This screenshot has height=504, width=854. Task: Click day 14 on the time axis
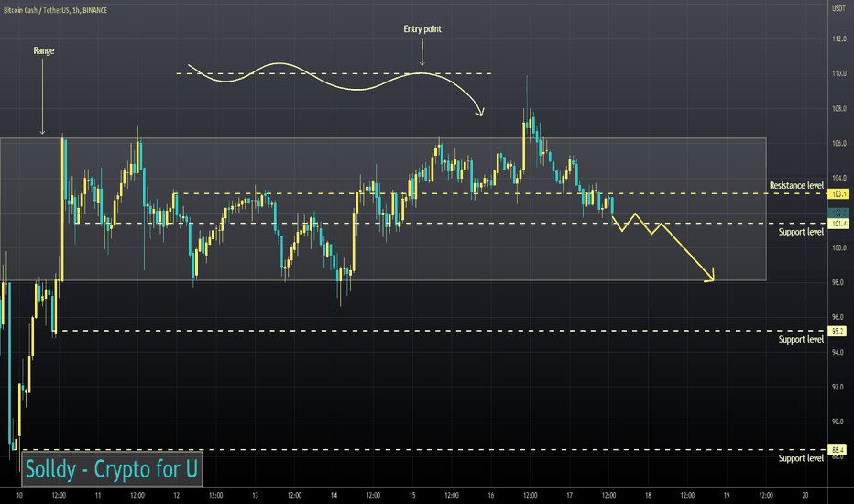(334, 495)
